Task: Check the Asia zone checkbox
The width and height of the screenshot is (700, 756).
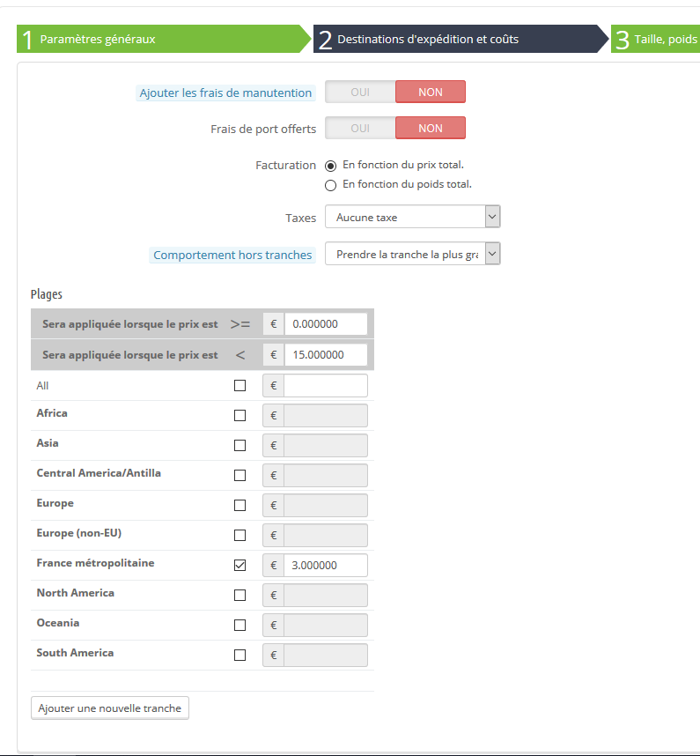Action: (239, 446)
